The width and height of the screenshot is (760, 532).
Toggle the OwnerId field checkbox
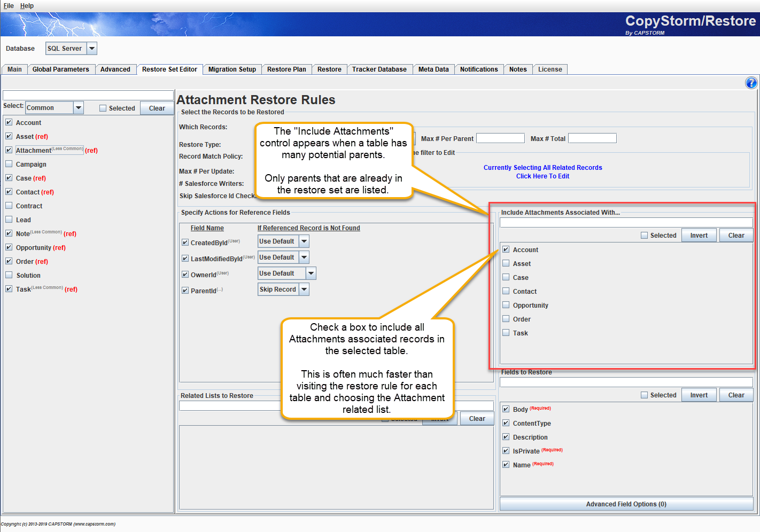tap(185, 275)
